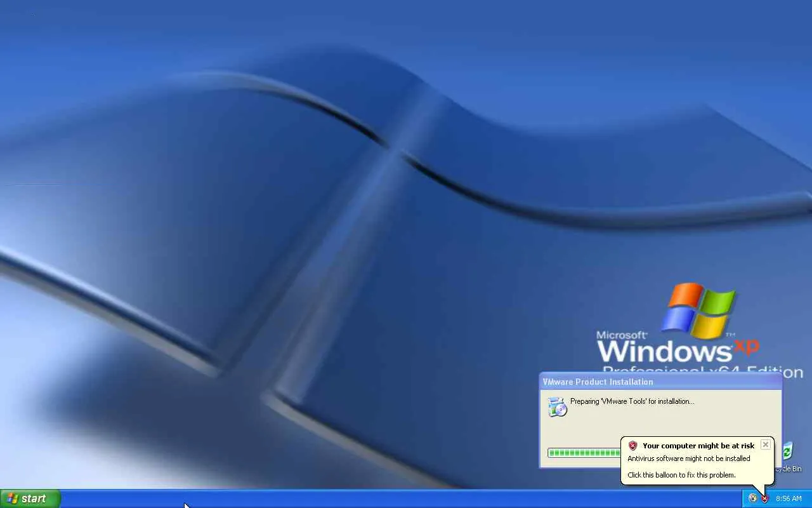
Task: Click the installer disc tray icon
Action: [752, 498]
